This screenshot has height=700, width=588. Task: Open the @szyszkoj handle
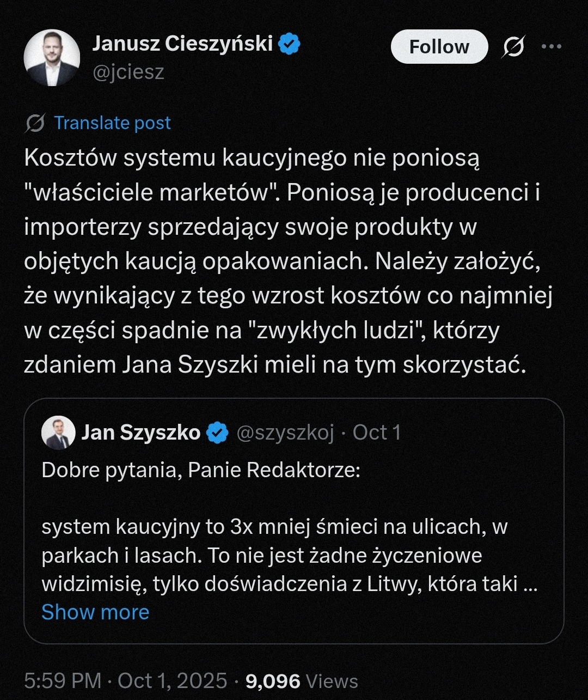tap(285, 433)
